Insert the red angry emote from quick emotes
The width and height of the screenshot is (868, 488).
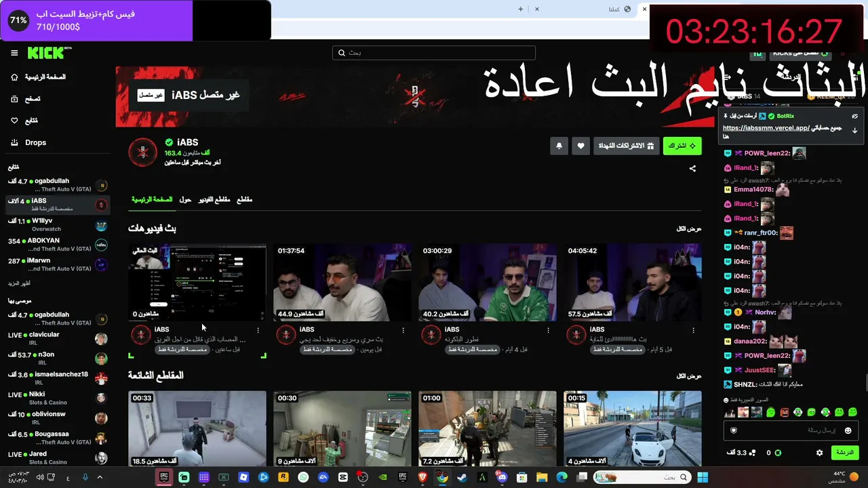(x=785, y=412)
